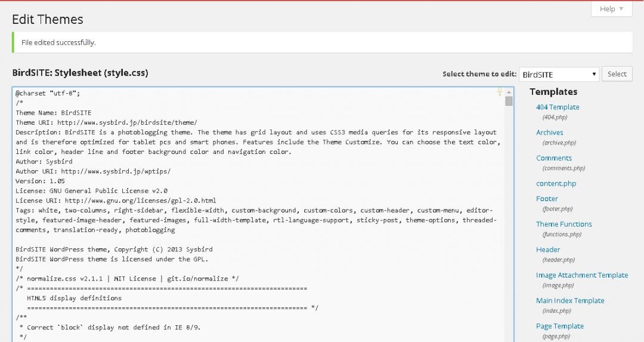Click the 'Templates' sidebar heading
Screen dimensions: 644x342
pyautogui.click(x=553, y=92)
